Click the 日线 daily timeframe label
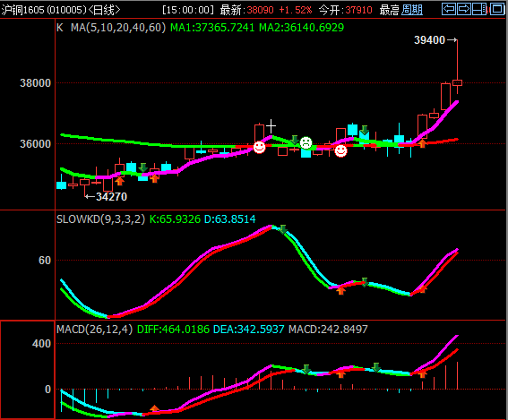Screen dimensions: 508x420 pos(104,10)
